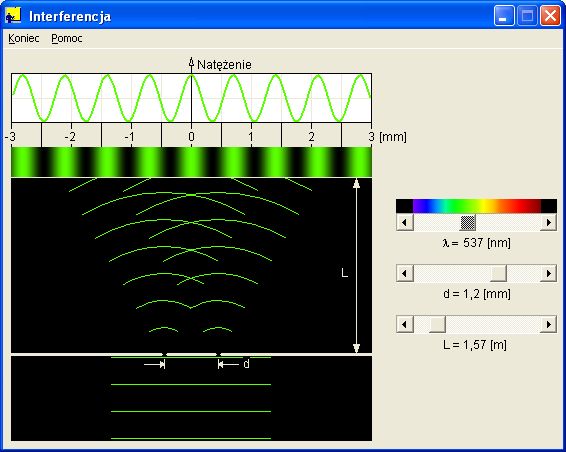Click right arrow of slit distance d scrollbar
This screenshot has width=566, height=452.
549,273
